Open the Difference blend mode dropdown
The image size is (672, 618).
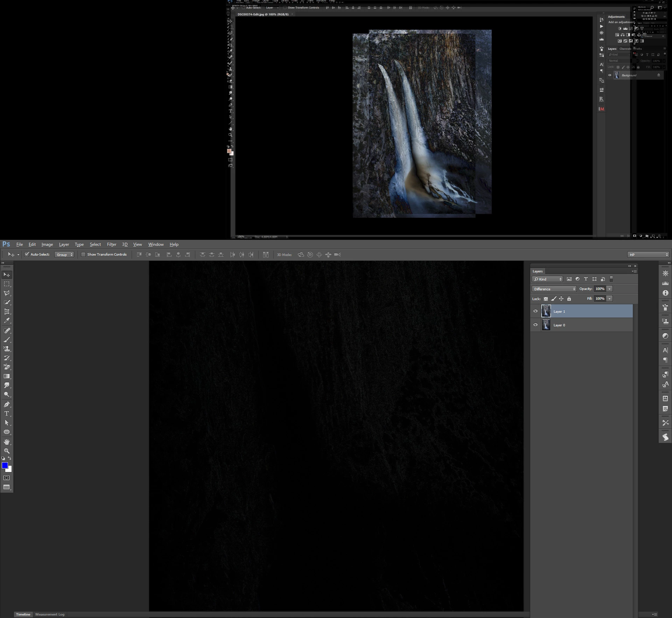(x=554, y=289)
